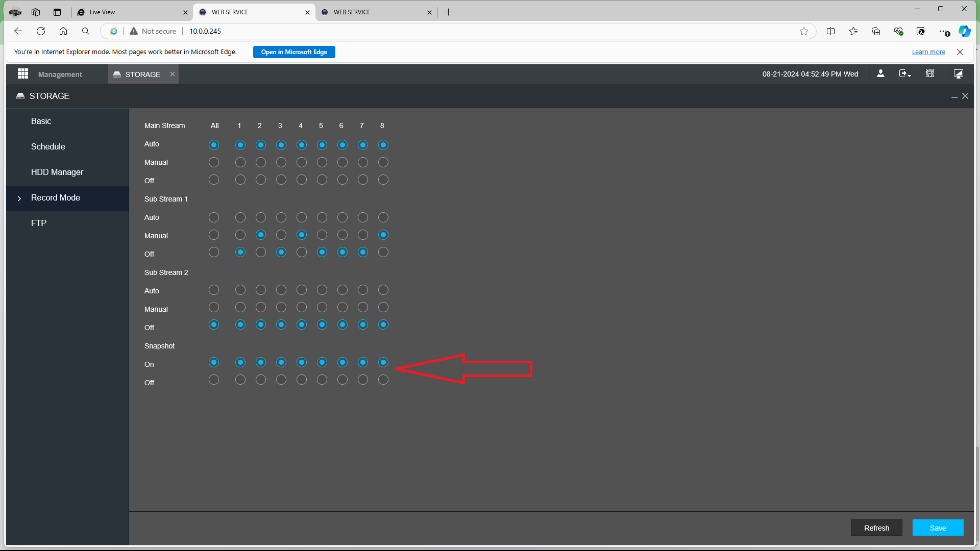Click the Refresh button
This screenshot has width=980, height=551.
click(x=876, y=528)
